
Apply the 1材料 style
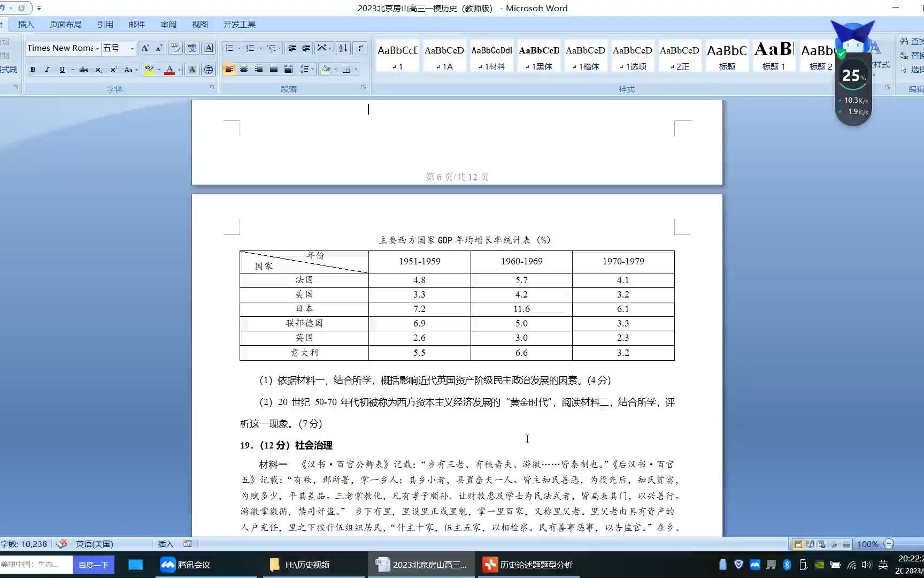click(x=491, y=56)
